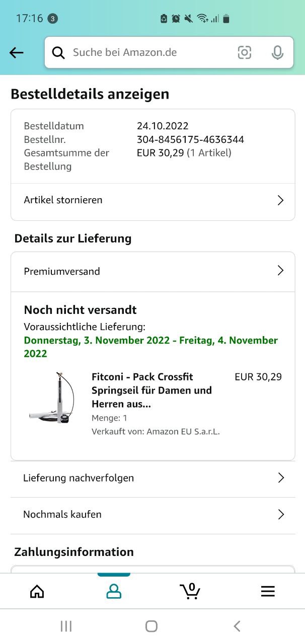
Task: Open Nochmals kaufen chevron
Action: click(281, 514)
